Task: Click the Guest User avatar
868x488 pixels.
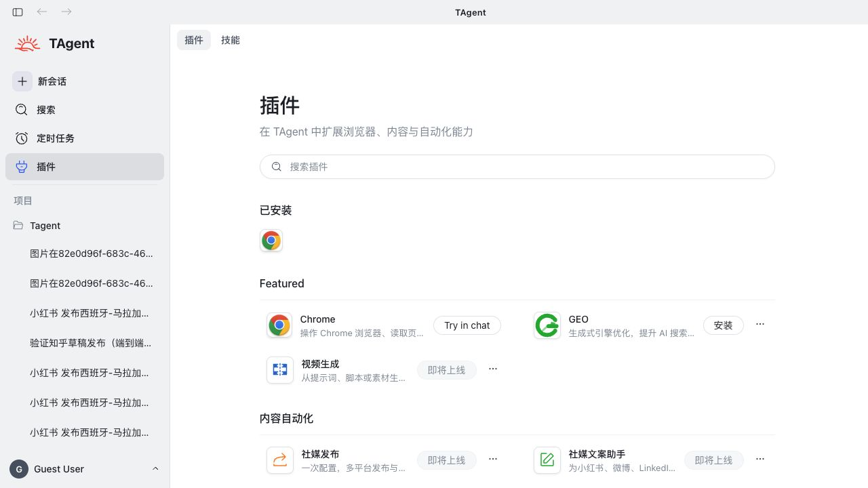Action: [x=19, y=469]
